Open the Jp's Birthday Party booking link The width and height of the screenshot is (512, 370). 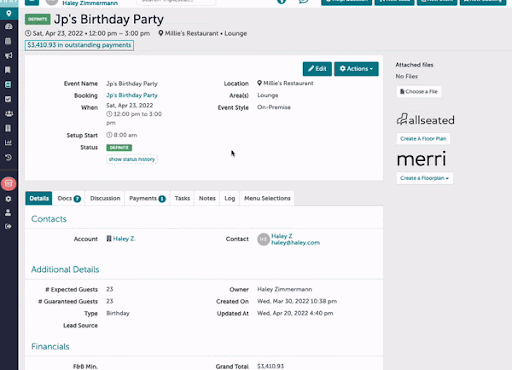pyautogui.click(x=132, y=95)
